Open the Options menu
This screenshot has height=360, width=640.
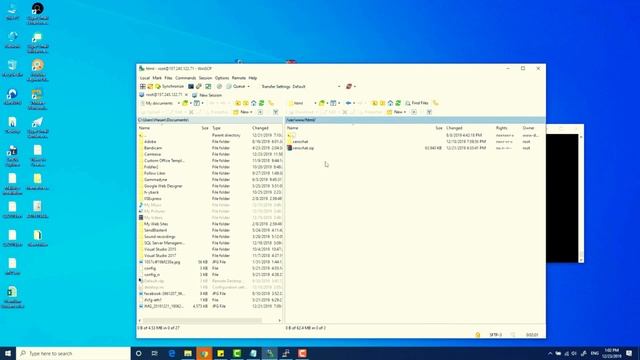tap(222, 78)
